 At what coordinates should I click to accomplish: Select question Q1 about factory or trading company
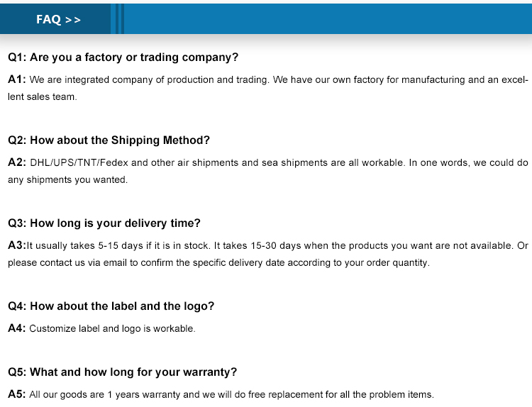coord(123,57)
